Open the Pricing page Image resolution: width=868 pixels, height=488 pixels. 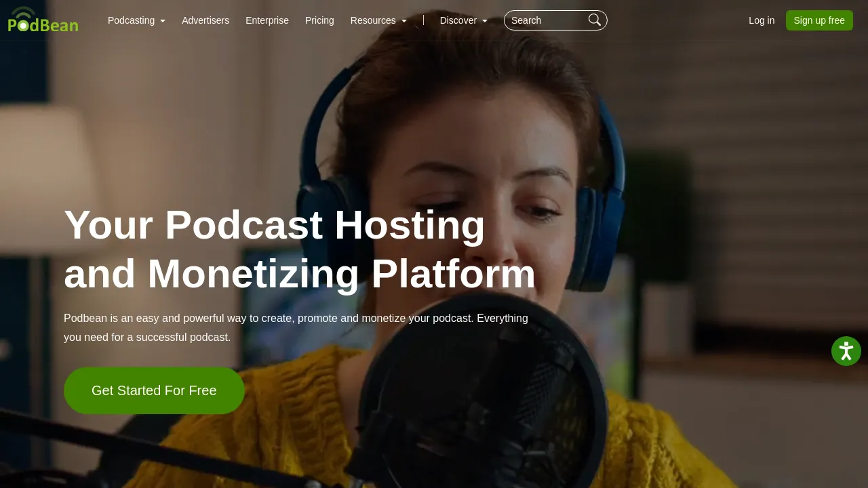click(319, 20)
